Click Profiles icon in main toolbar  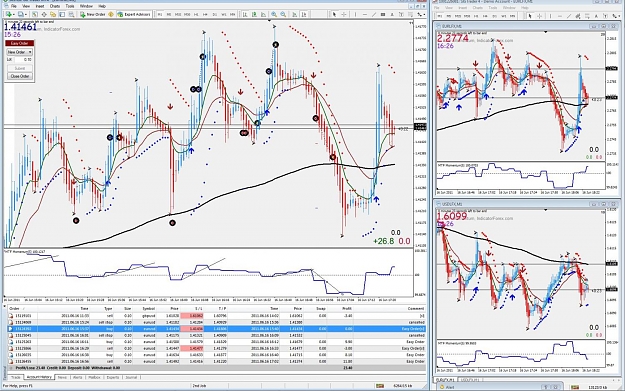[x=21, y=14]
